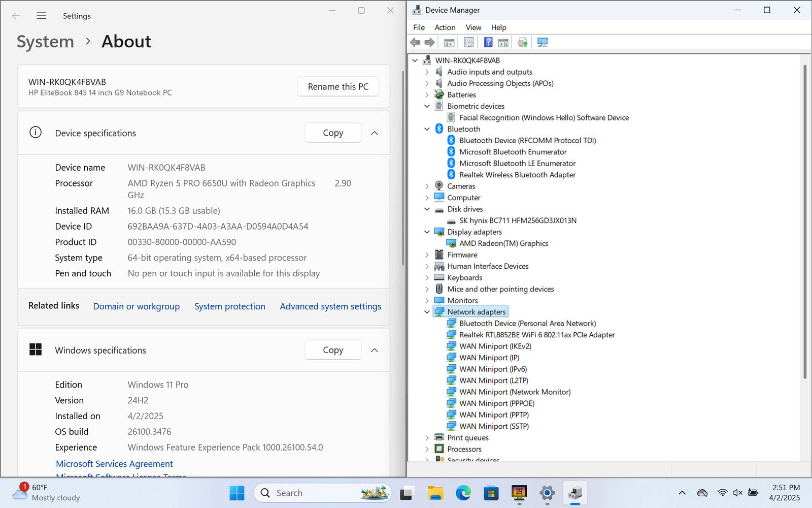Collapse root WIN-RK0QK4F8VAB node
The width and height of the screenshot is (812, 508).
pyautogui.click(x=415, y=60)
